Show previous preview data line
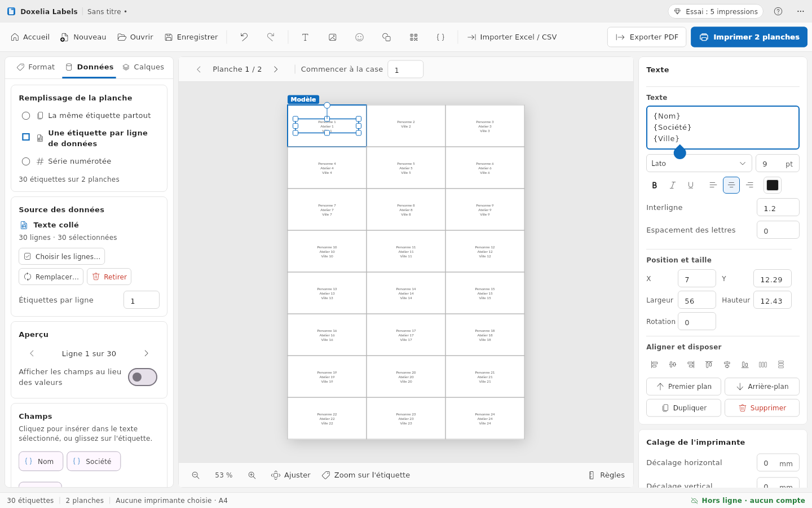 pyautogui.click(x=32, y=353)
